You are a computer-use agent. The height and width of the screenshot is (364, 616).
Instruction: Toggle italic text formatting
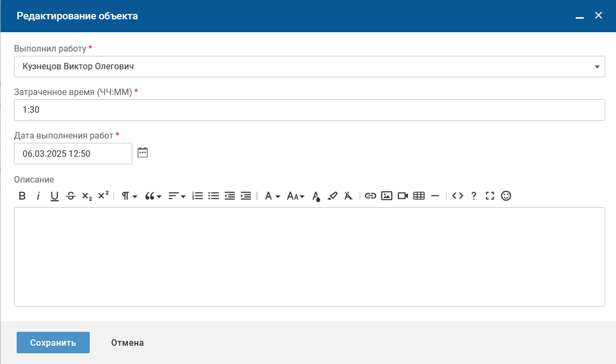pyautogui.click(x=38, y=196)
